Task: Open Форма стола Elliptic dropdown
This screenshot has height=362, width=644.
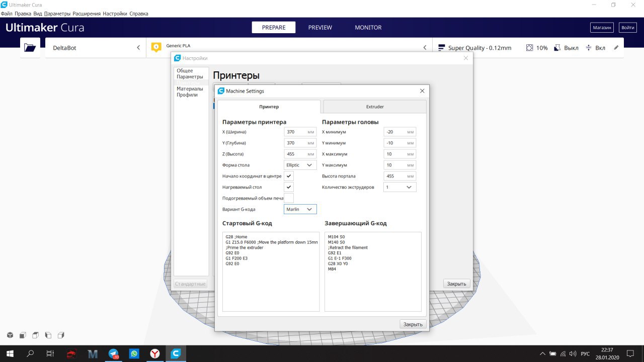Action: click(300, 165)
